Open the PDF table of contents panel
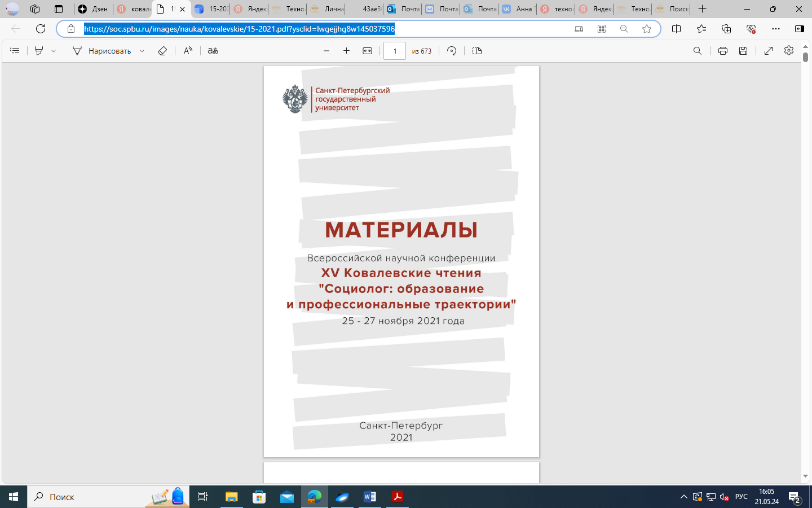The image size is (812, 508). click(x=15, y=51)
